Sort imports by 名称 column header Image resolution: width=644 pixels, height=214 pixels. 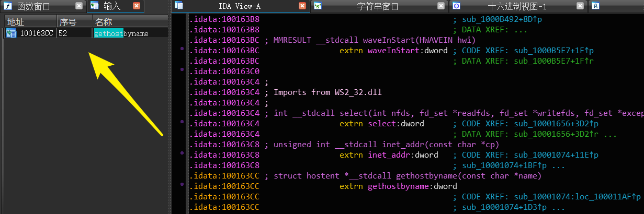tap(130, 22)
